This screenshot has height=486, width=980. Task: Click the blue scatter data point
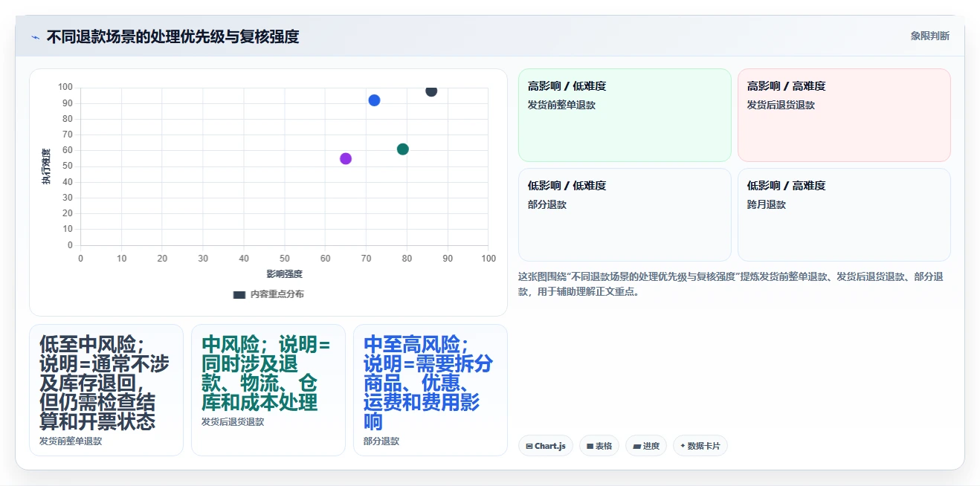374,100
